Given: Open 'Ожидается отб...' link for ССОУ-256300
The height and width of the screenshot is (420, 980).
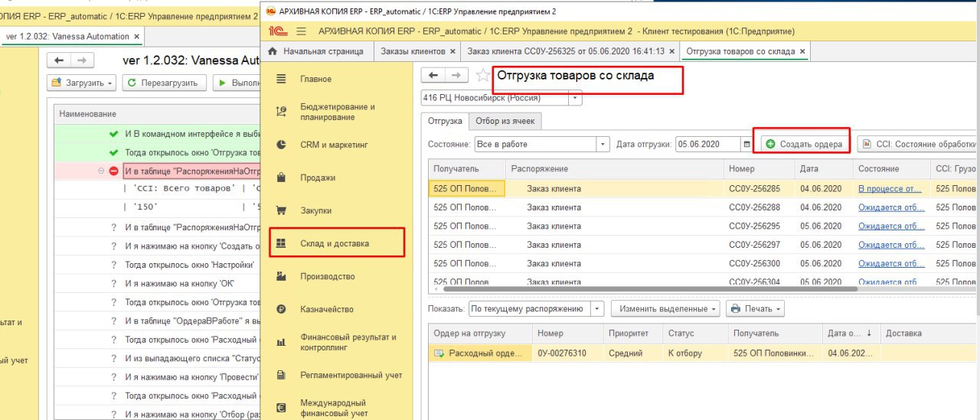Looking at the screenshot, I should coord(891,263).
